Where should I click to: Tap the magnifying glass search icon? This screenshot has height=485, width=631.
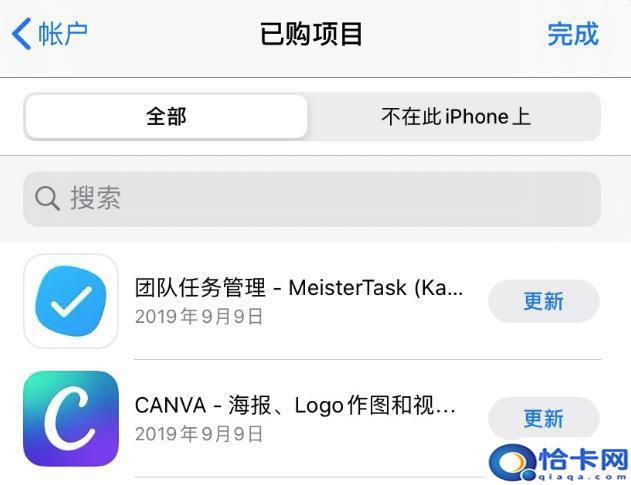[x=47, y=198]
